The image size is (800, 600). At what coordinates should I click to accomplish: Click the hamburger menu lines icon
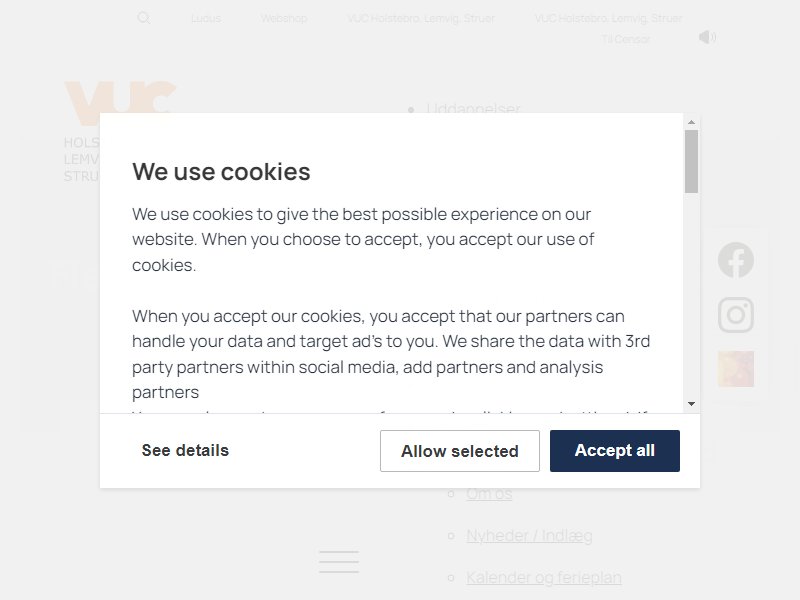point(339,562)
